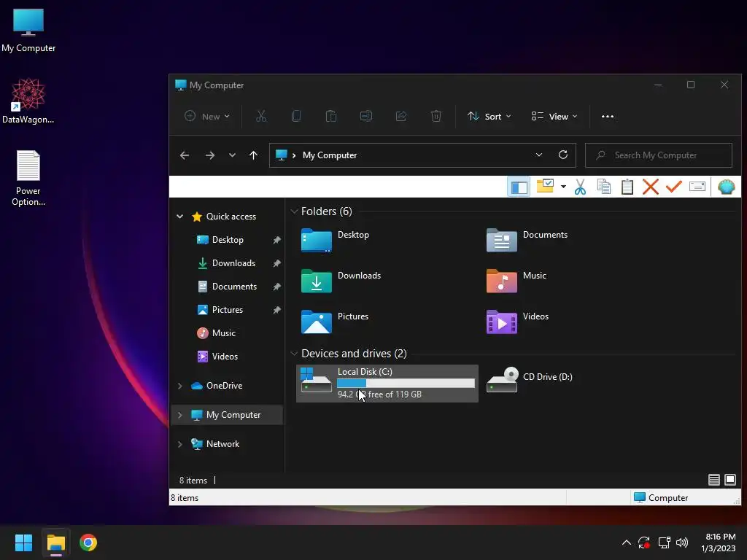Click the folder options icon with checkmark
The image size is (747, 560).
[546, 186]
